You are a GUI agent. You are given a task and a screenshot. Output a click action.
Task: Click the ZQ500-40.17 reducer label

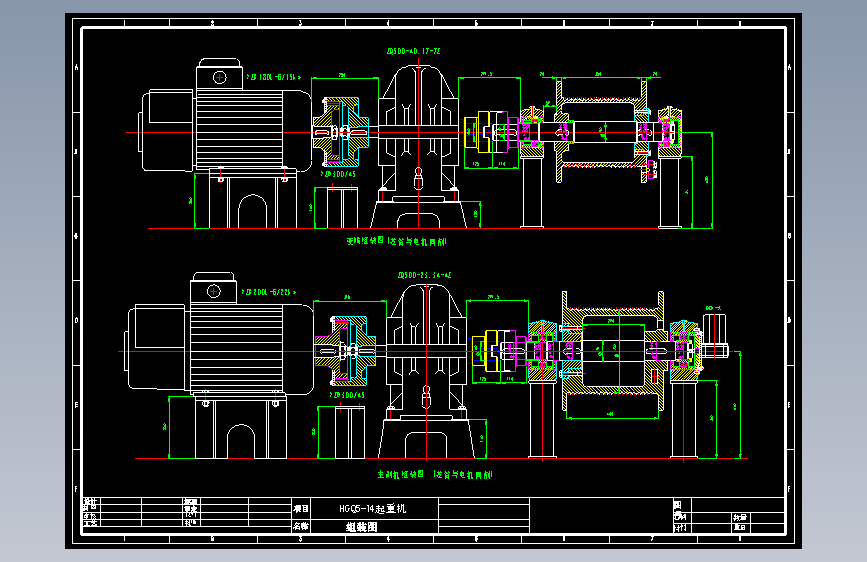point(413,51)
